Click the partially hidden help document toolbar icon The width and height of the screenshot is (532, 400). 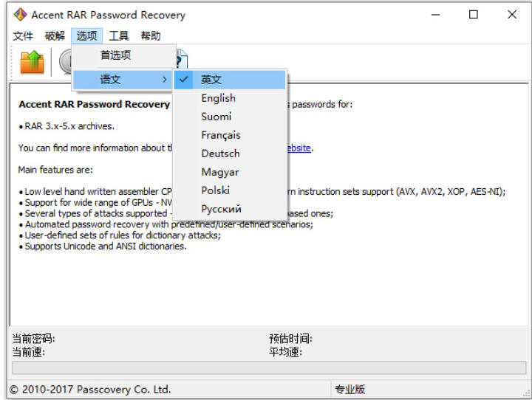[x=182, y=59]
